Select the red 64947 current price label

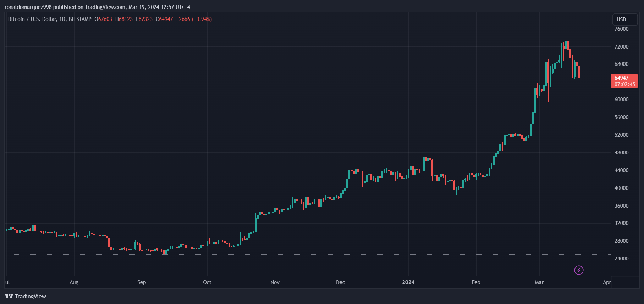coord(621,78)
